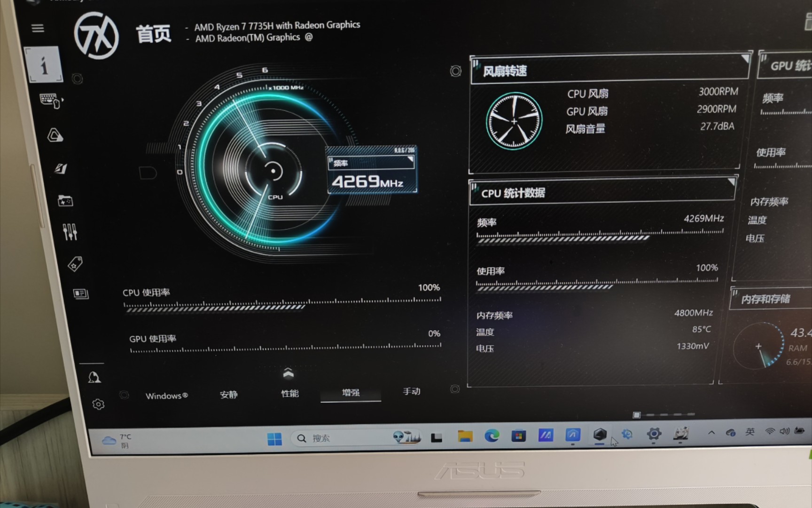The image size is (812, 508).
Task: Click the 2900RPM GPU fan value
Action: [717, 109]
